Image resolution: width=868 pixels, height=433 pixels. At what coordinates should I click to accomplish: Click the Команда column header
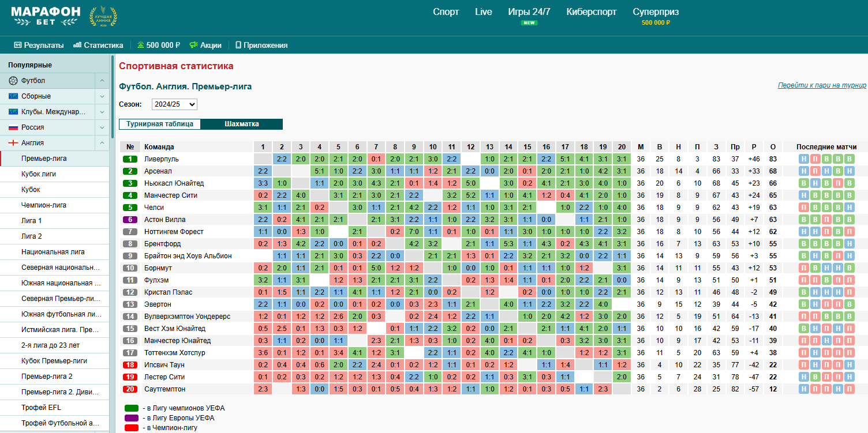tap(159, 147)
